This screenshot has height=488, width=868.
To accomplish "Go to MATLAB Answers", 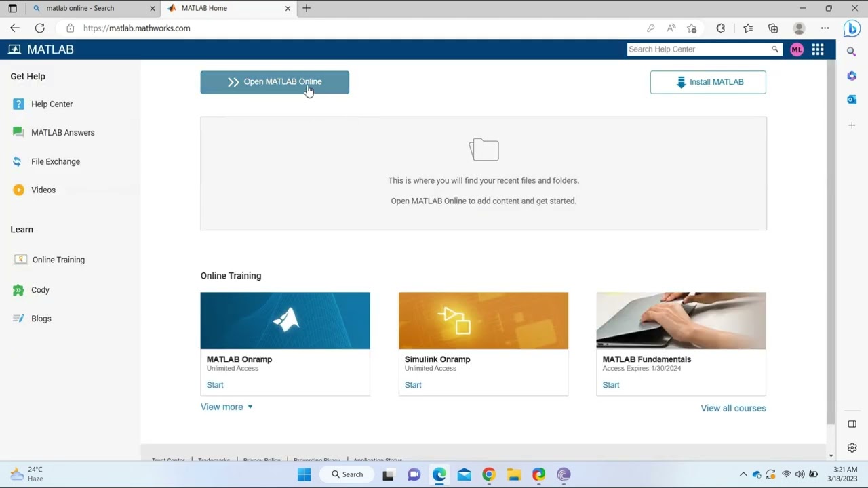I will point(62,132).
